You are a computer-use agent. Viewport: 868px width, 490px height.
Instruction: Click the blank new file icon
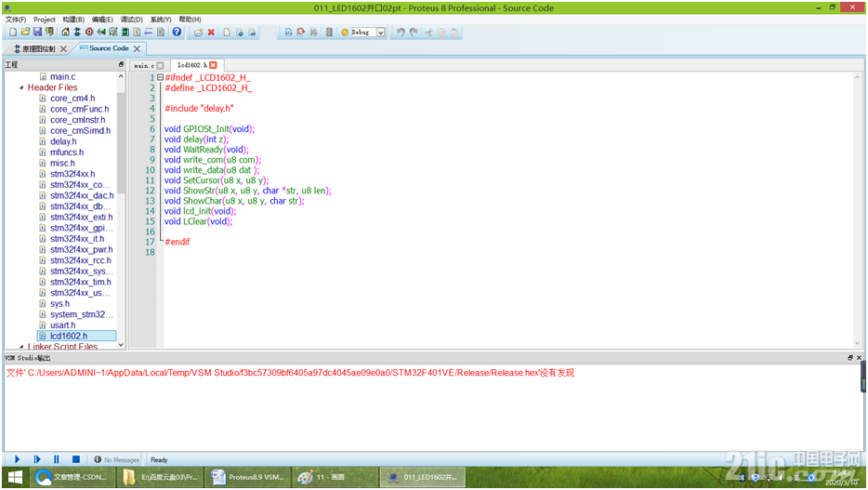pyautogui.click(x=227, y=33)
